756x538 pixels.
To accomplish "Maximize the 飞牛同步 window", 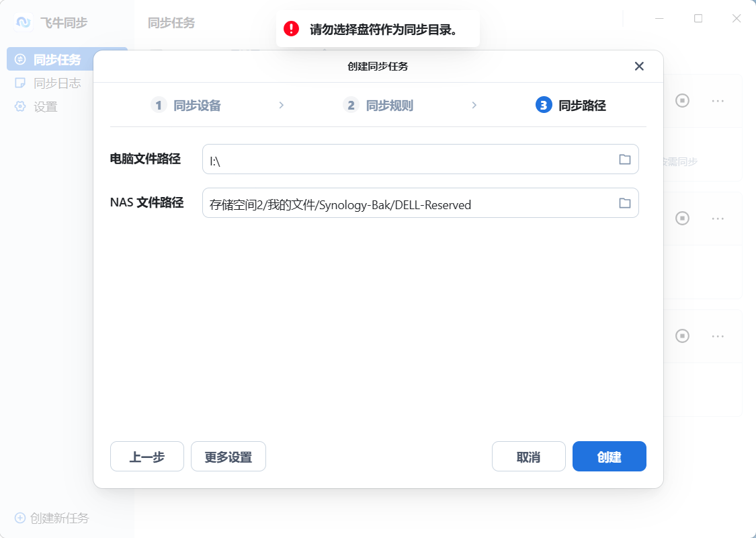I will click(698, 18).
